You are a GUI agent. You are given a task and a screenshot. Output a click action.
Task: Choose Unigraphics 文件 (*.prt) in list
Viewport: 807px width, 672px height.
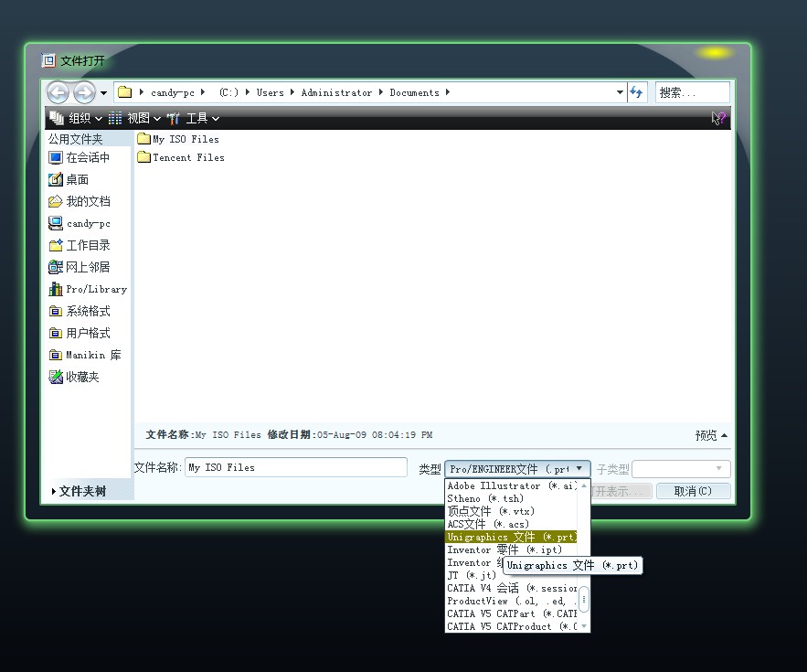(512, 537)
